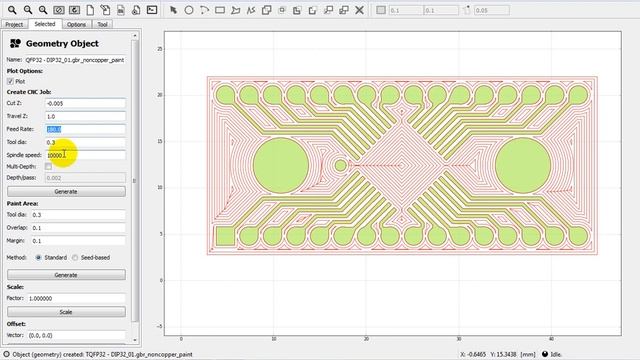The image size is (640, 360).
Task: Click the Geometry Object panel icon
Action: pos(16,43)
